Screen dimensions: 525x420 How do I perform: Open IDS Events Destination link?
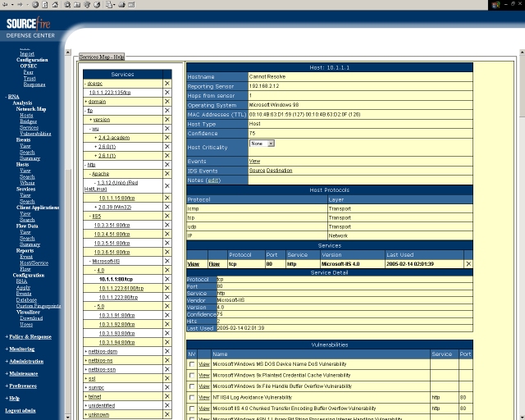tap(279, 171)
